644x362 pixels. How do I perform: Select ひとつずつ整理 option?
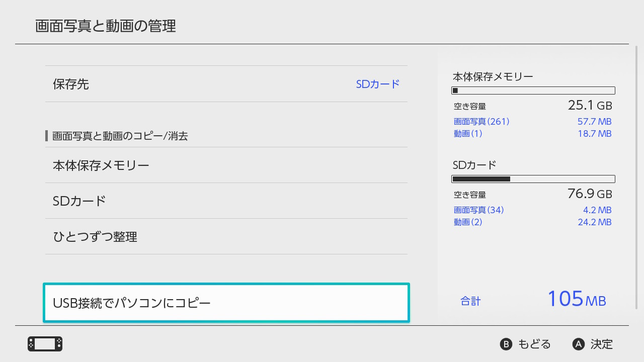[95, 236]
